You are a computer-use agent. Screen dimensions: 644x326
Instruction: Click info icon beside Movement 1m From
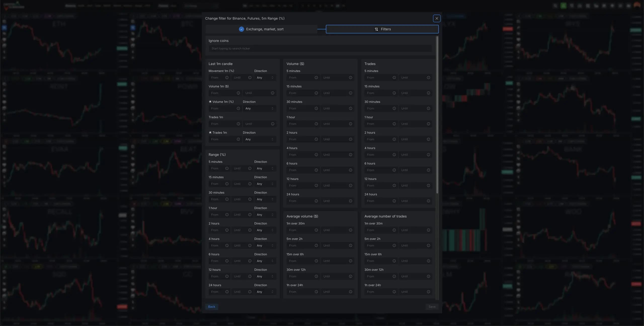tap(227, 78)
